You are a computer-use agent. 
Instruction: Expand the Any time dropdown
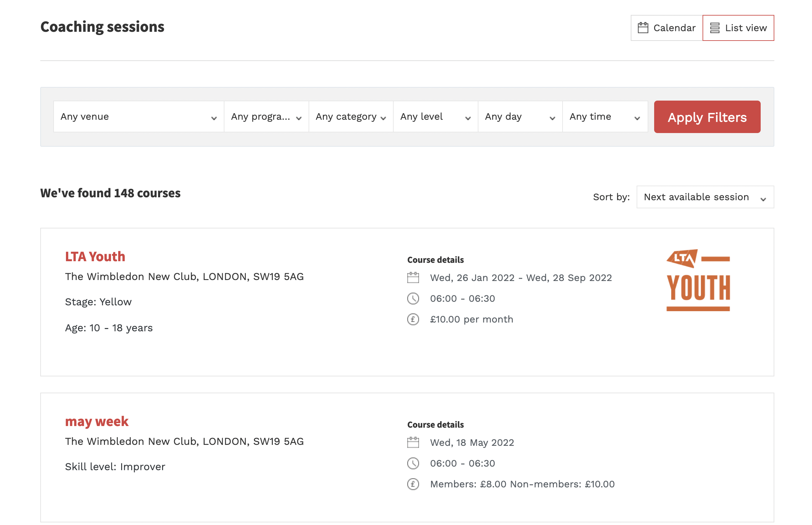click(x=604, y=116)
